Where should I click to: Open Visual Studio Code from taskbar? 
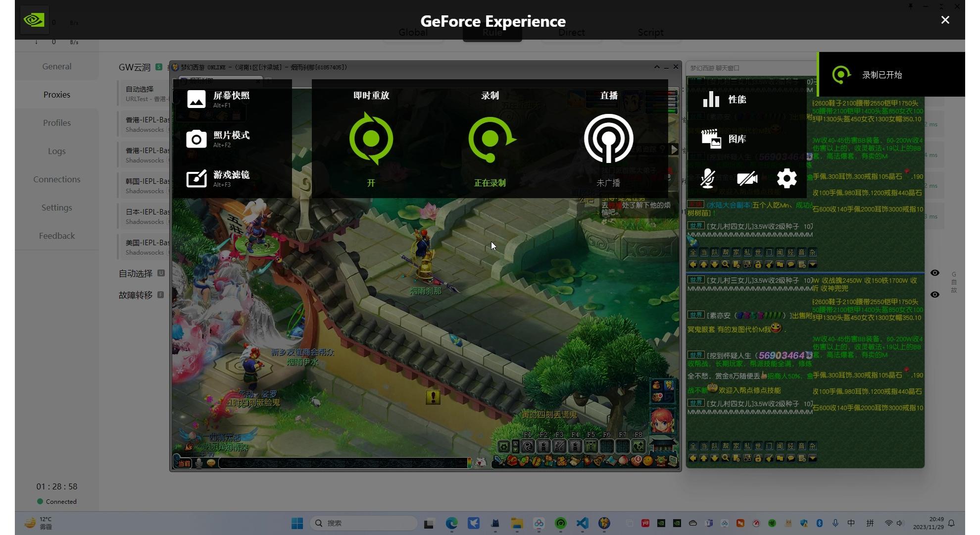click(583, 523)
